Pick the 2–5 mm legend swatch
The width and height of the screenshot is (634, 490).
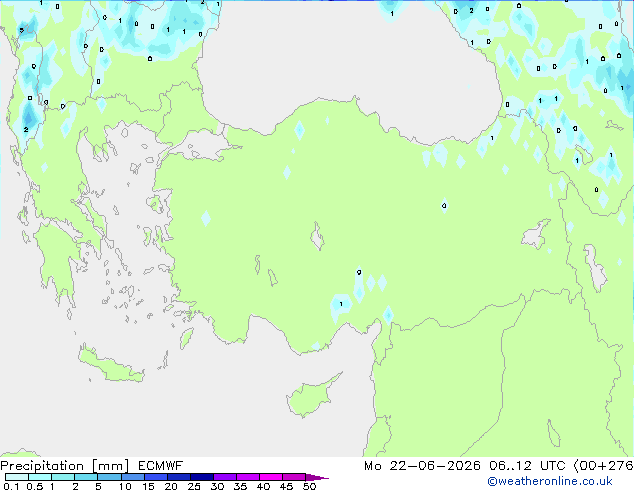pyautogui.click(x=86, y=477)
